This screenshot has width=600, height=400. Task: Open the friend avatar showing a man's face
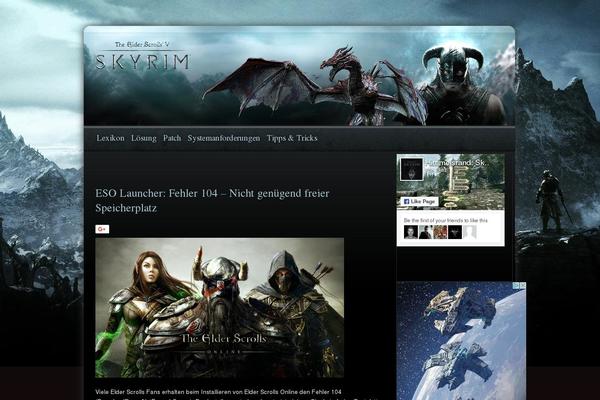(411, 232)
